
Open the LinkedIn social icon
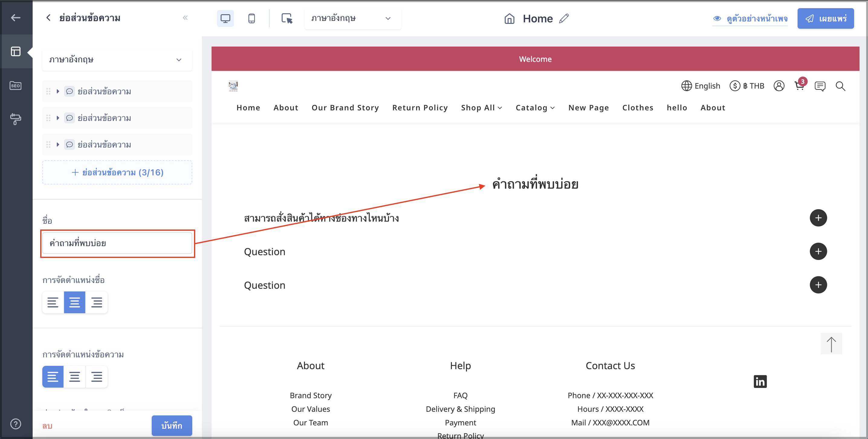(760, 381)
